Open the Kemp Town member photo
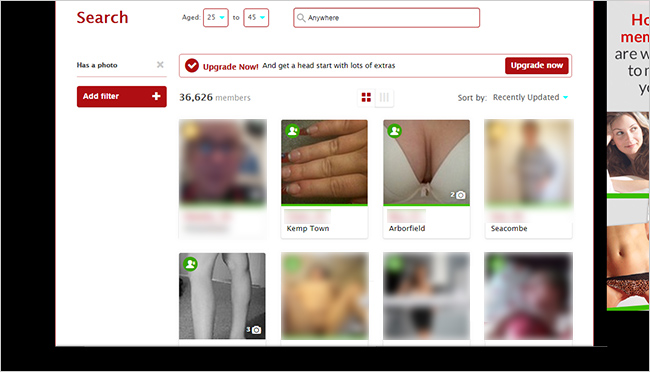The height and width of the screenshot is (372, 650). click(324, 162)
